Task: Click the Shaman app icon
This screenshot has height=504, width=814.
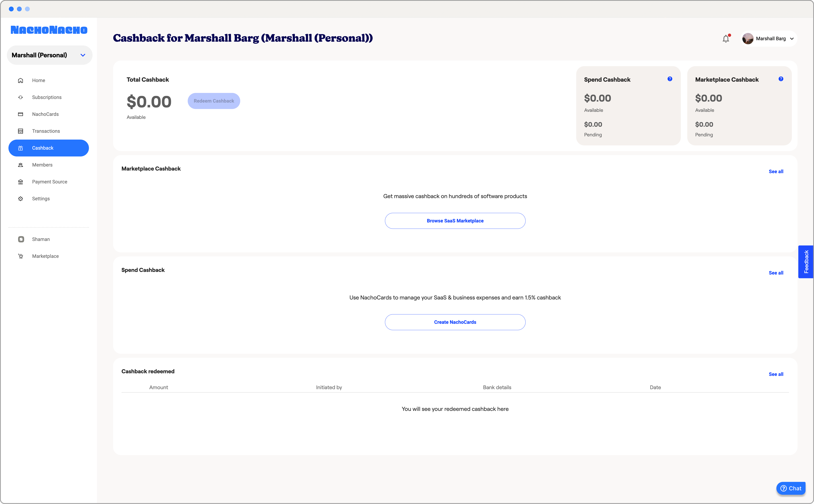Action: pos(21,239)
